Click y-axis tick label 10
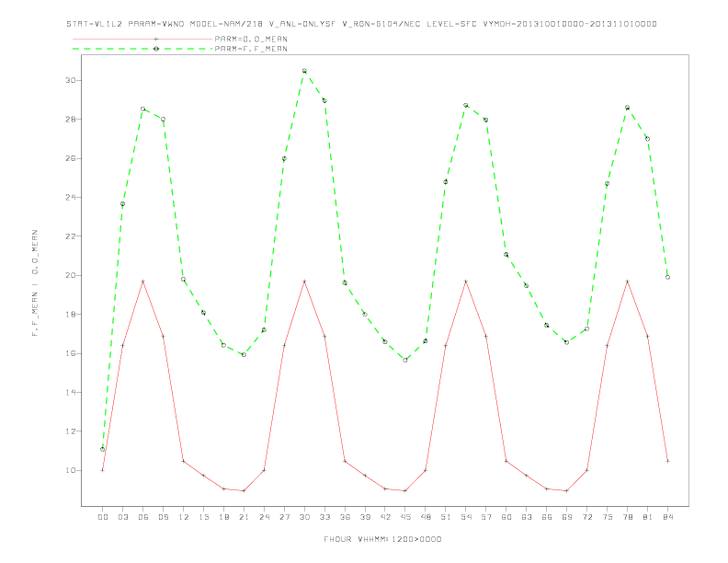The height and width of the screenshot is (563, 728). pyautogui.click(x=70, y=471)
